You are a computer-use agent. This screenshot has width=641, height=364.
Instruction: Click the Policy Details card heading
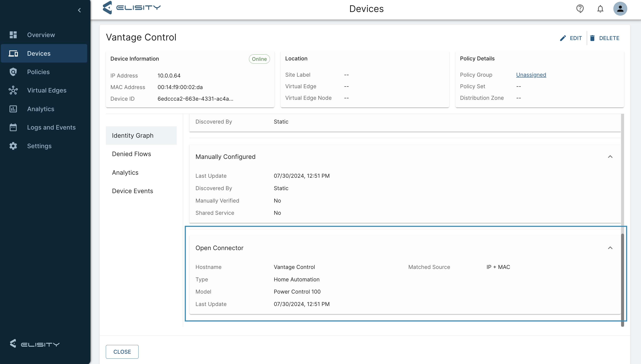coord(477,58)
